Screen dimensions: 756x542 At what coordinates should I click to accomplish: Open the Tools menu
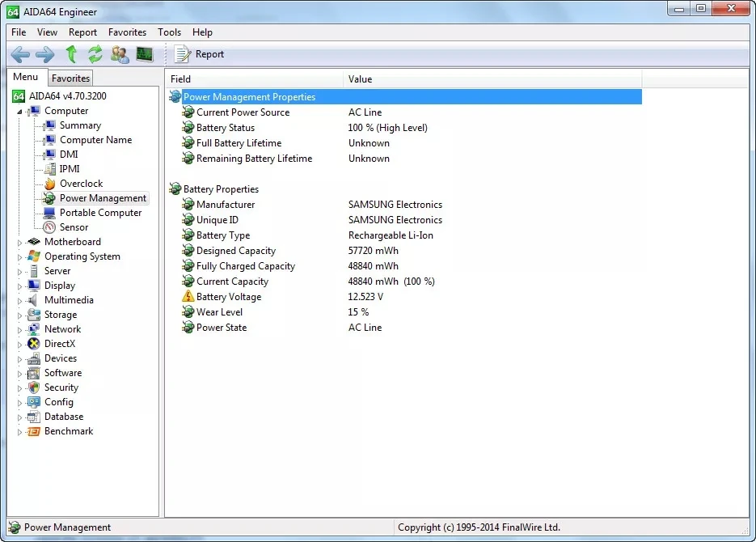coord(169,32)
